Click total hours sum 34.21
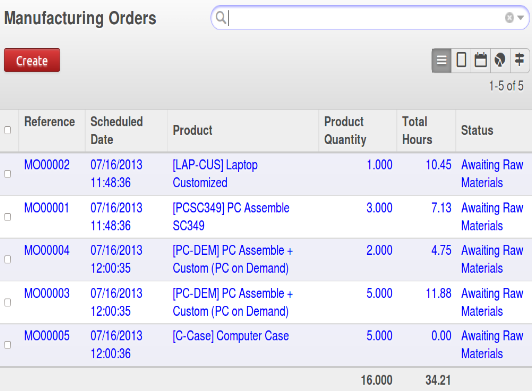Viewport: 532px width, 391px height. (438, 380)
